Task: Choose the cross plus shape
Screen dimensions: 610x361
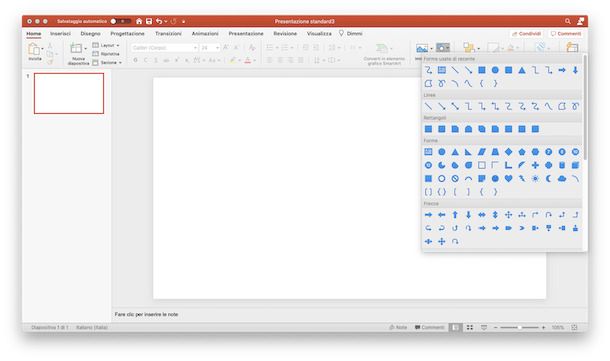Action: 535,165
